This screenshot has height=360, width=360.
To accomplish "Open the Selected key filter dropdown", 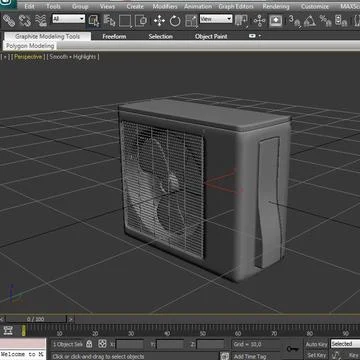I will [x=345, y=344].
